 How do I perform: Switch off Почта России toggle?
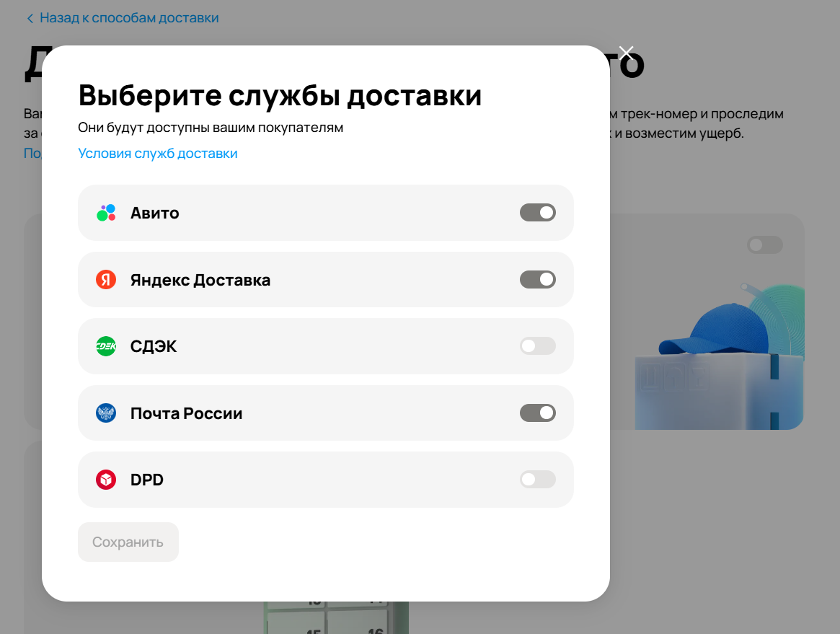tap(538, 413)
